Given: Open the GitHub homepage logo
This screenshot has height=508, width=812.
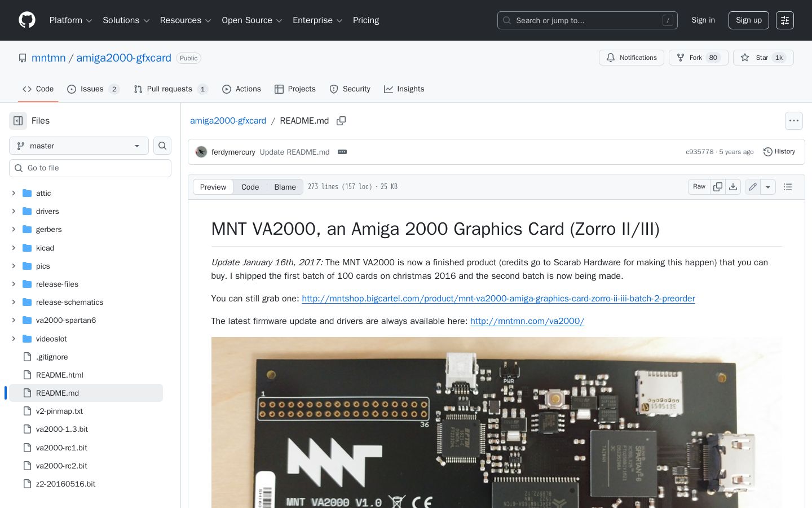Looking at the screenshot, I should (x=27, y=20).
